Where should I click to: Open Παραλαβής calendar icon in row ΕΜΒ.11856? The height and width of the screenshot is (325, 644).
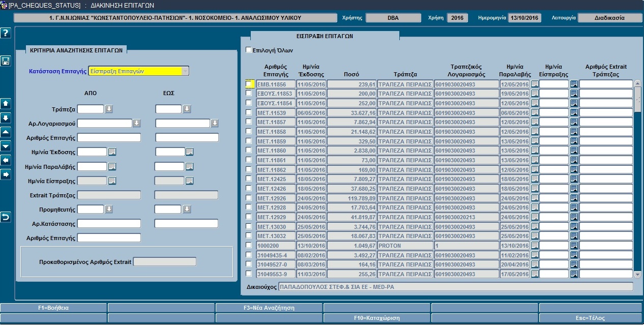535,84
